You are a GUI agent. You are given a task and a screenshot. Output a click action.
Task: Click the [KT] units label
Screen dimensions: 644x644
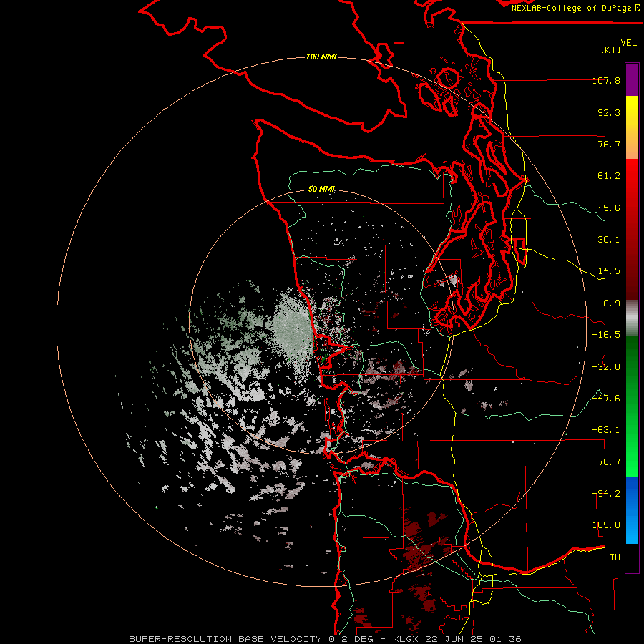(x=611, y=49)
